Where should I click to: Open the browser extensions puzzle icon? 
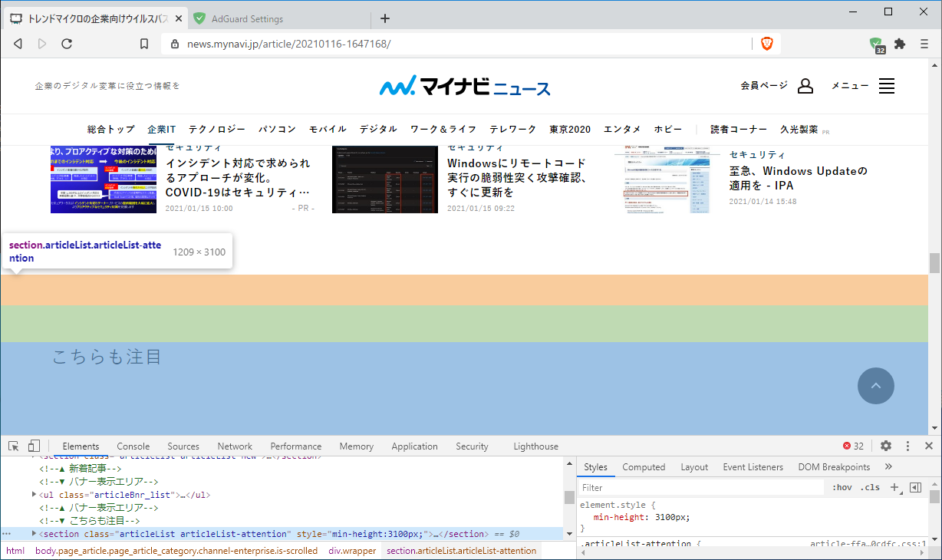[x=900, y=44]
